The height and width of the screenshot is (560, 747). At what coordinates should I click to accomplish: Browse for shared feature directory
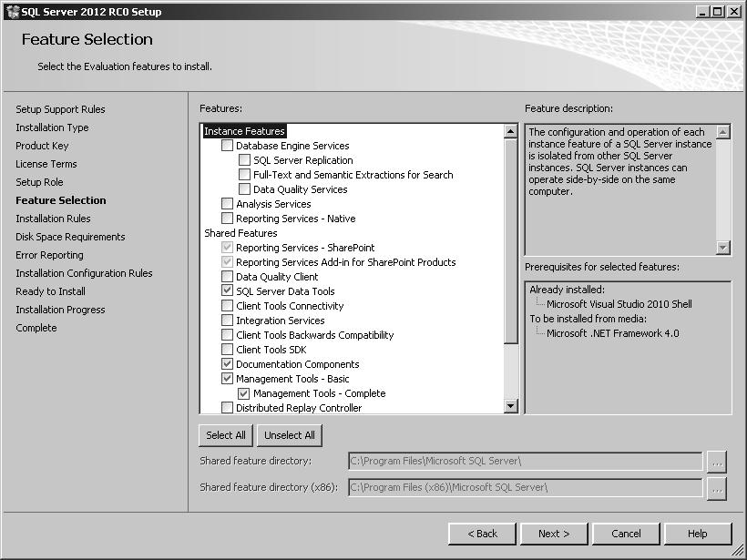717,462
